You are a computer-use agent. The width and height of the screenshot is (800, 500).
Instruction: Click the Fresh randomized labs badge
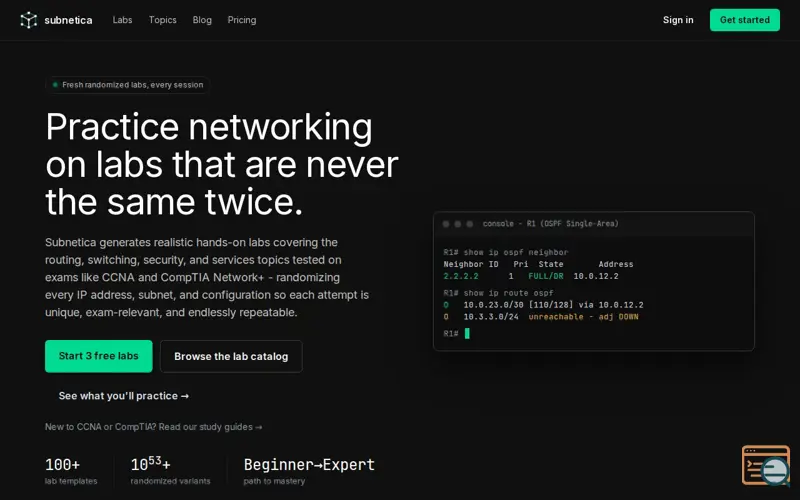128,85
